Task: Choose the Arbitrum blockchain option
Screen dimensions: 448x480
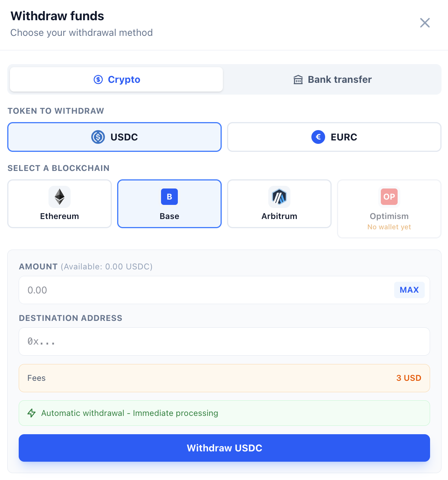Action: coord(279,204)
